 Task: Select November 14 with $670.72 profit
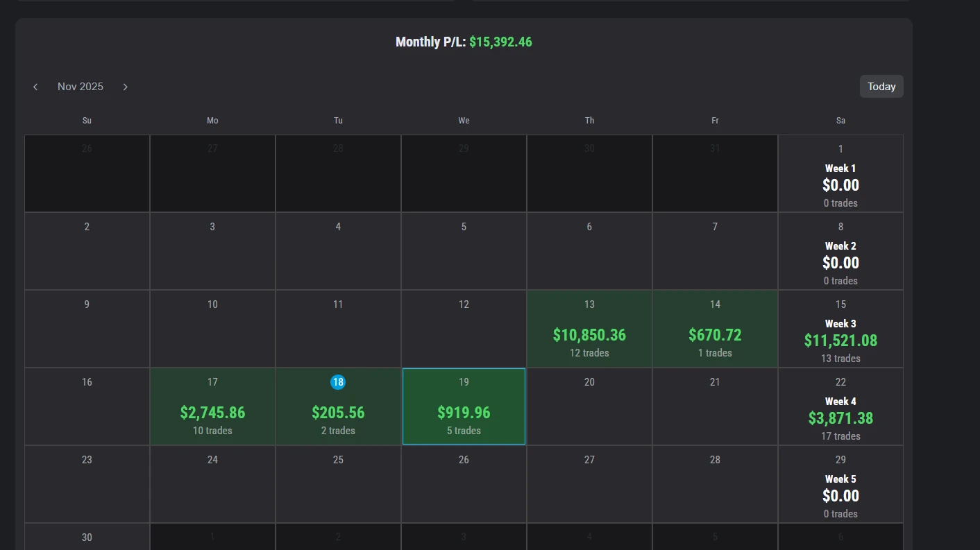pos(715,329)
